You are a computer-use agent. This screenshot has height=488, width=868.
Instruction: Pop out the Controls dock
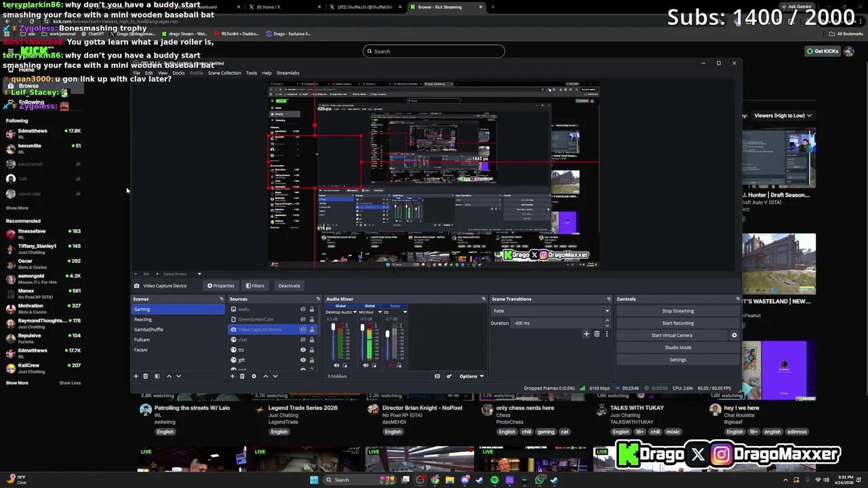click(x=738, y=299)
